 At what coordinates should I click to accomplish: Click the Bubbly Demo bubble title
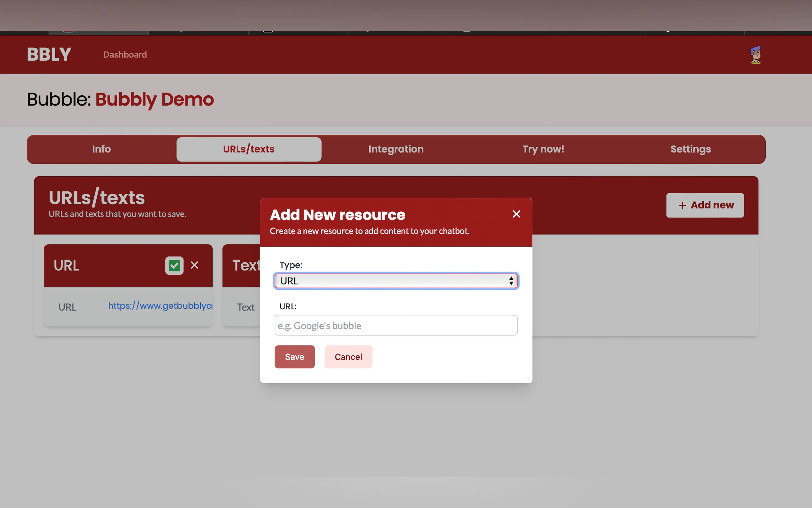pyautogui.click(x=154, y=99)
